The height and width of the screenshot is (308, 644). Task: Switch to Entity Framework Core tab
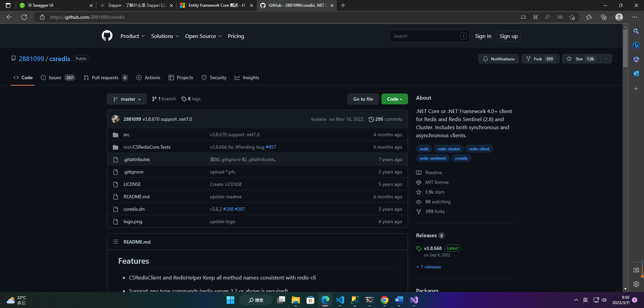pos(217,5)
